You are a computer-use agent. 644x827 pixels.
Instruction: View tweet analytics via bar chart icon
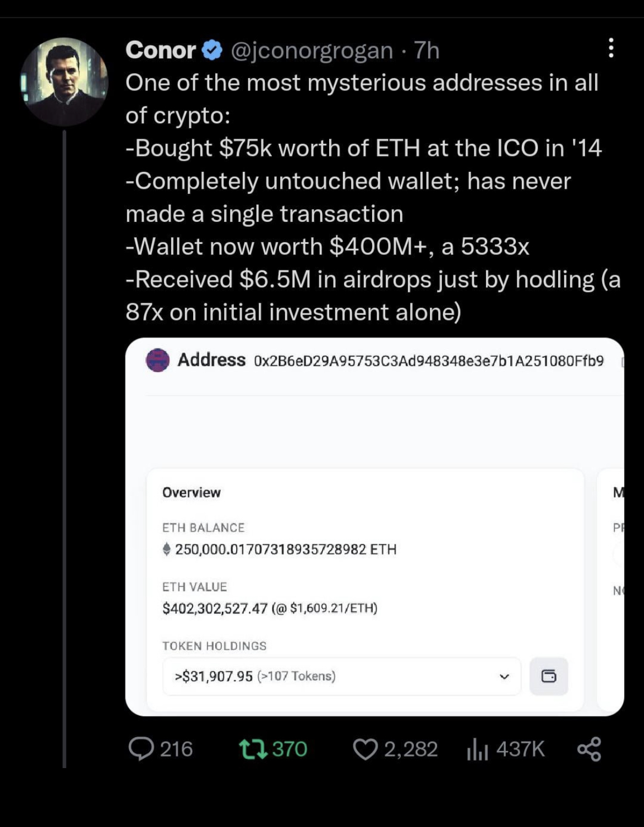tap(477, 749)
